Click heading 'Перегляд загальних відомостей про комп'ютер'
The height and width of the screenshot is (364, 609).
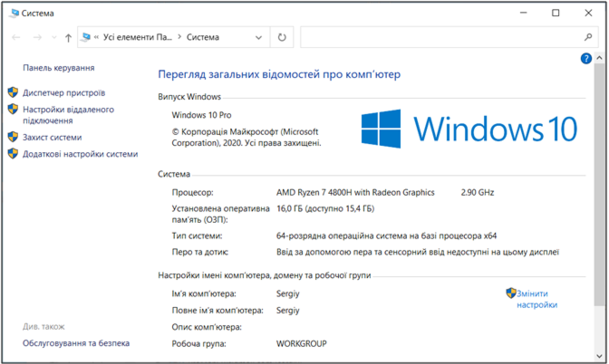(279, 75)
